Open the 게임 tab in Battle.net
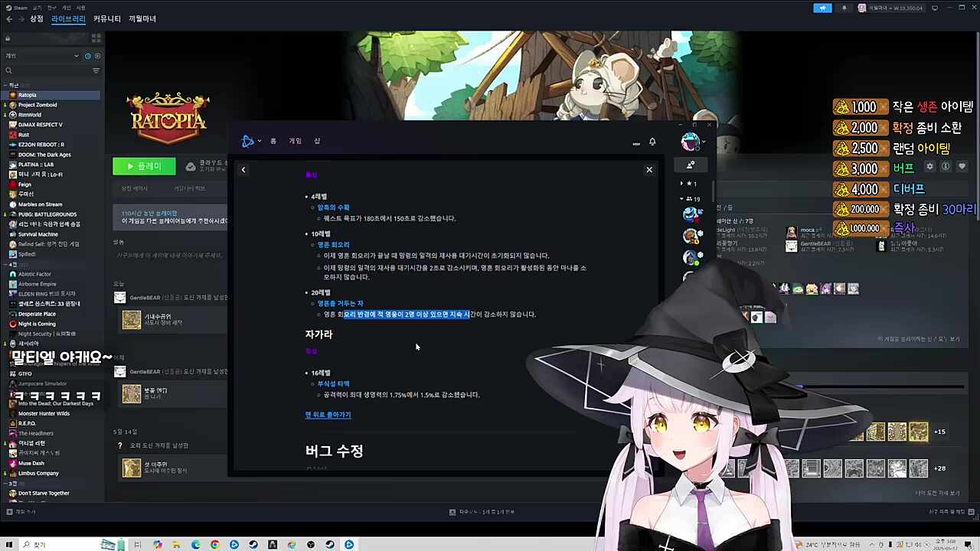The image size is (980, 551). click(x=296, y=141)
